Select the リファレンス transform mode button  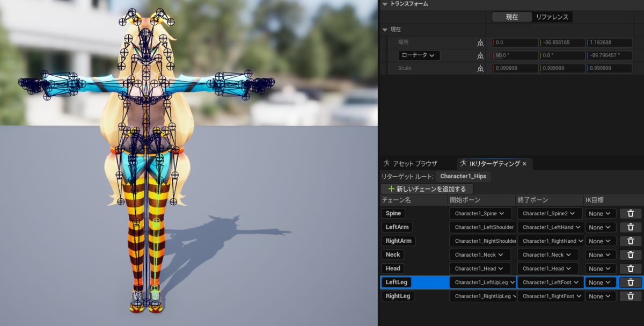[x=552, y=17]
